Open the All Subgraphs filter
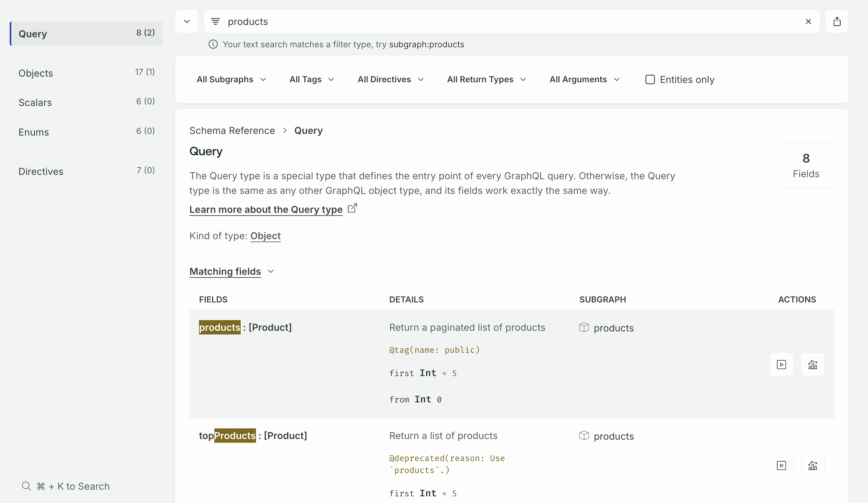 [x=231, y=80]
